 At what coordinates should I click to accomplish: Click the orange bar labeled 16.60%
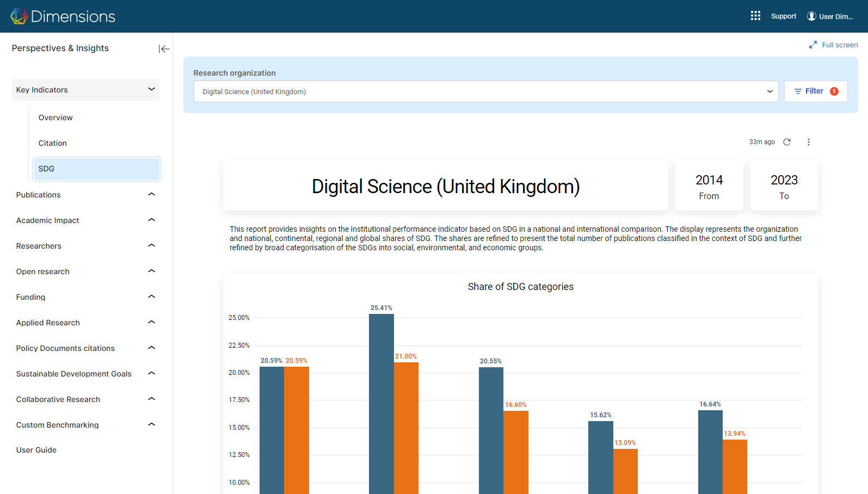(x=516, y=452)
